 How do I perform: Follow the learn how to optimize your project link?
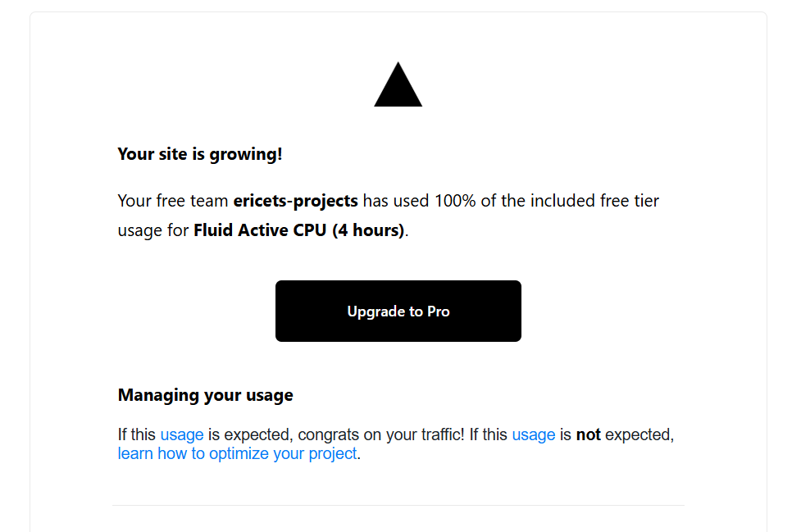pos(238,453)
